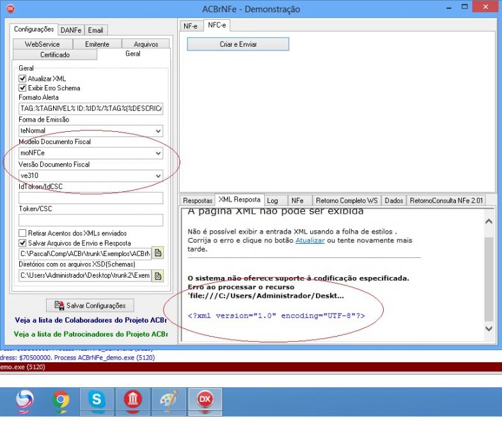Open the Respostas tab
The width and height of the screenshot is (502, 448).
pos(198,200)
